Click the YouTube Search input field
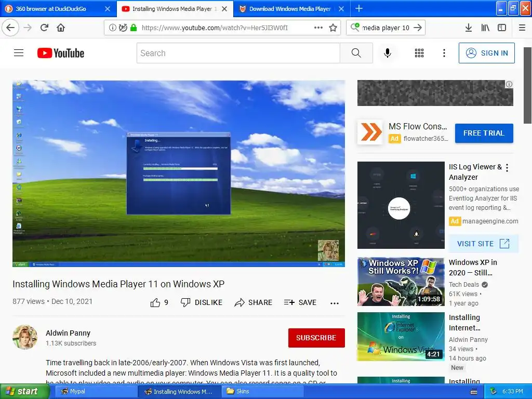532x399 pixels. tap(238, 53)
